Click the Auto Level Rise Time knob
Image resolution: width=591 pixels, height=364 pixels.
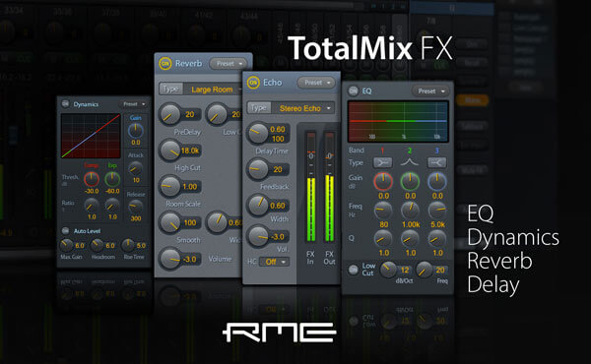click(x=128, y=245)
